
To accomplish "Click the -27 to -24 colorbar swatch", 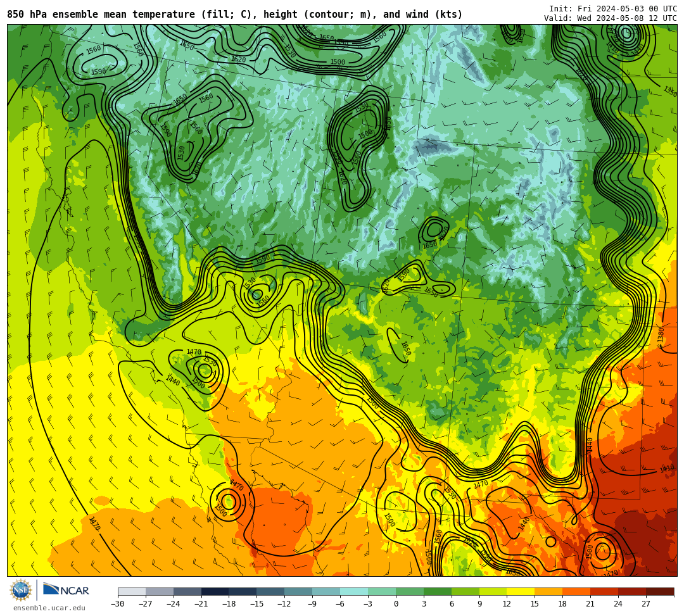I will pos(160,591).
